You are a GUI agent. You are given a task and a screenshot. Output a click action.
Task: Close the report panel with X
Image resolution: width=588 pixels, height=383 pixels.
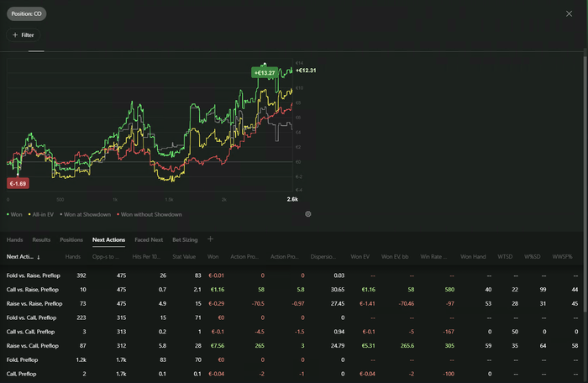coord(569,14)
